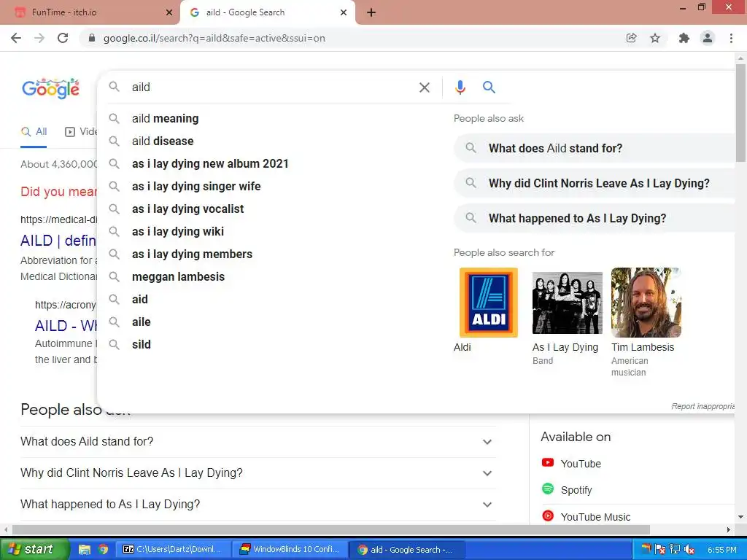747x560 pixels.
Task: Open the extensions puzzle icon
Action: (x=684, y=38)
